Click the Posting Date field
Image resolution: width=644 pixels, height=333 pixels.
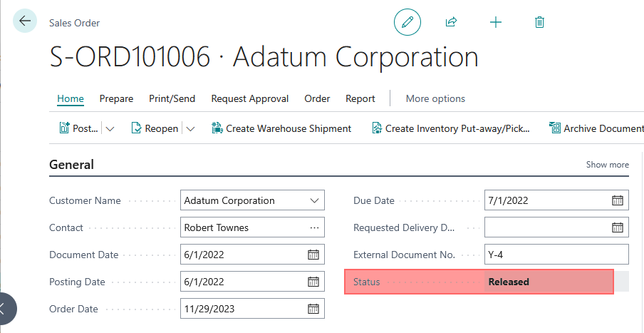point(252,282)
